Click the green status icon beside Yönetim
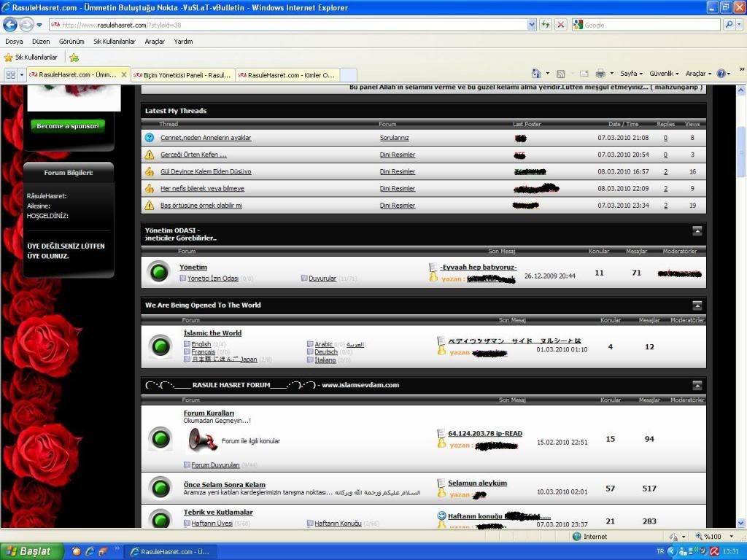This screenshot has width=747, height=560. tap(159, 272)
